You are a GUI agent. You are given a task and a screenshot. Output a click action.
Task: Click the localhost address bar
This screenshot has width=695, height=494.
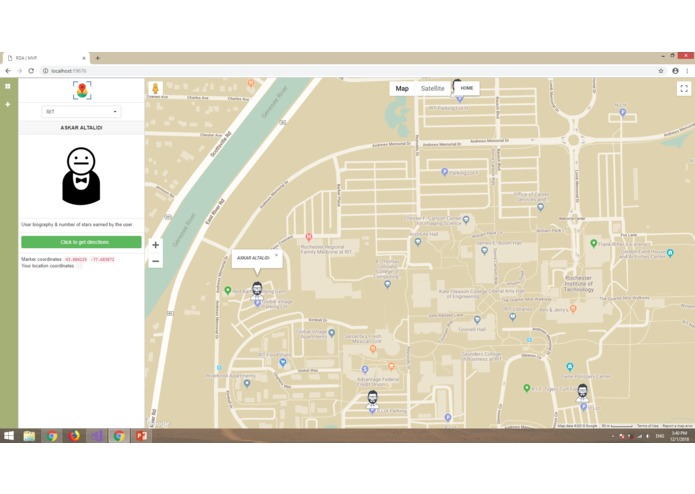pos(348,71)
